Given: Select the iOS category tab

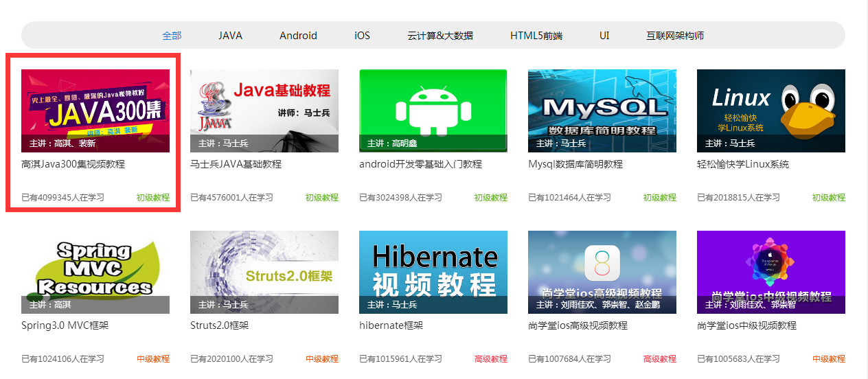Looking at the screenshot, I should pyautogui.click(x=362, y=36).
